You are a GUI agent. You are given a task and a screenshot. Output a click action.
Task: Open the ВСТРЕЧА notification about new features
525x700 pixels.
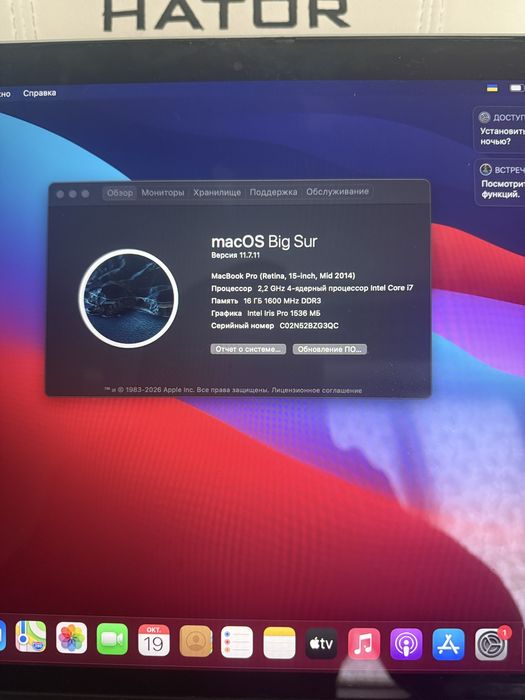point(500,182)
